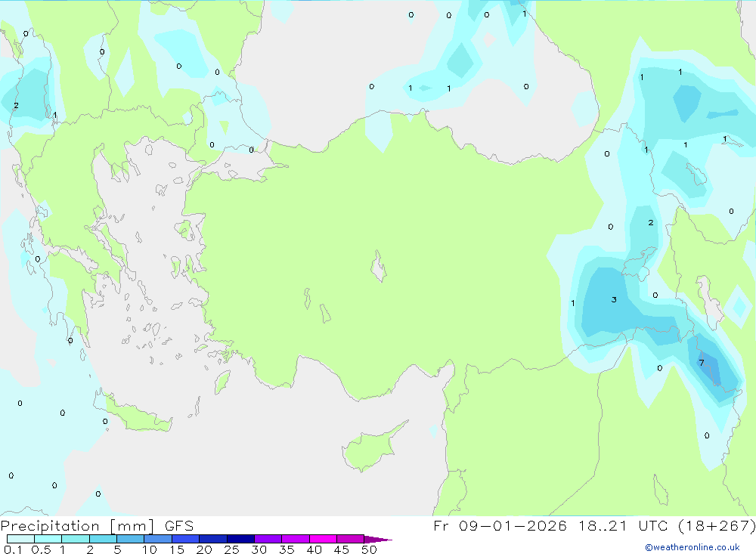Screen dimensions: 756x554
Task: Pick the legend swatch between 20 and 25
Action: [x=212, y=539]
